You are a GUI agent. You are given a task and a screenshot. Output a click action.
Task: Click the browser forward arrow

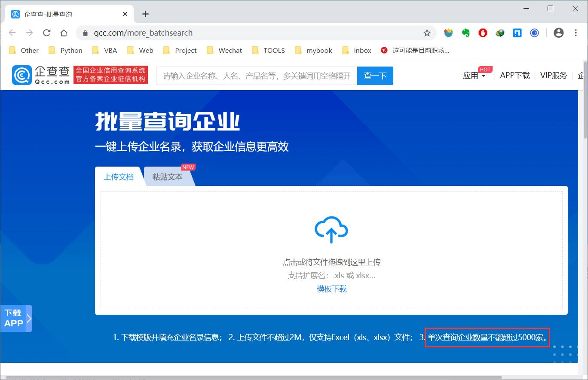point(29,33)
